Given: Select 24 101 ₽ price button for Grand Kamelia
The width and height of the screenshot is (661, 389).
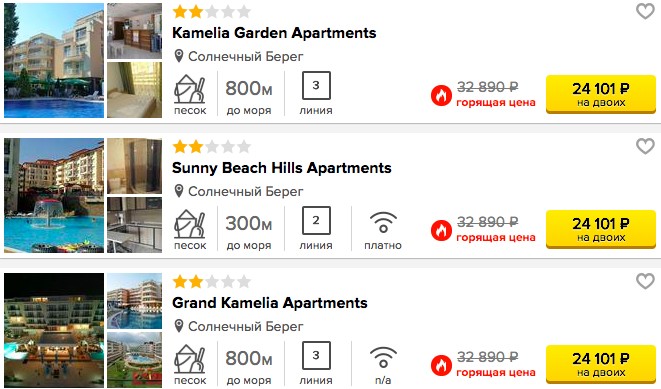Looking at the screenshot, I should [601, 364].
